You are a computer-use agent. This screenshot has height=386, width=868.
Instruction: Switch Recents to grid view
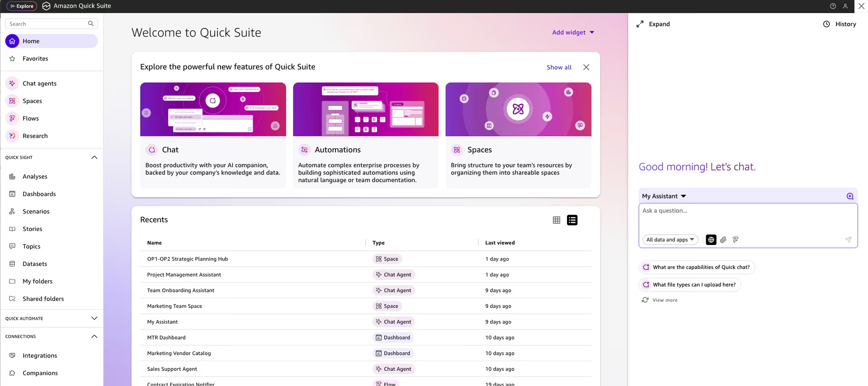tap(556, 220)
